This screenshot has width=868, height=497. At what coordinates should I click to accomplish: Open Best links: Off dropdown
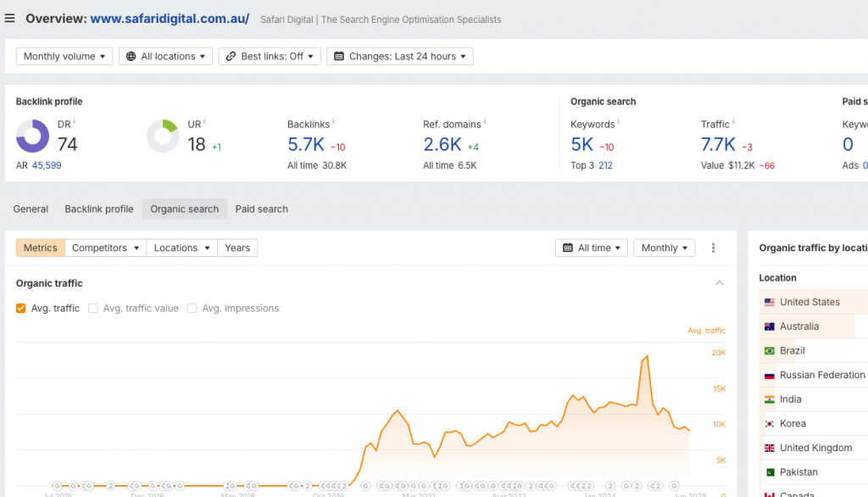[x=270, y=56]
